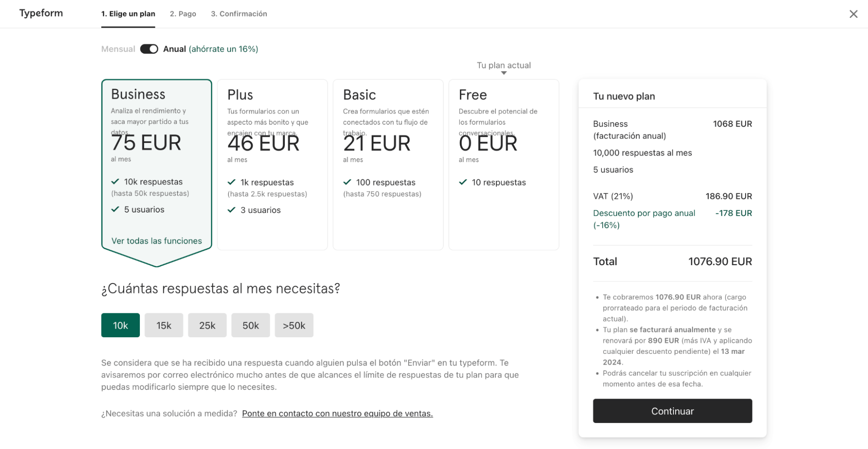
Task: Click the '-178 EUR' discount amount
Action: [x=733, y=213]
